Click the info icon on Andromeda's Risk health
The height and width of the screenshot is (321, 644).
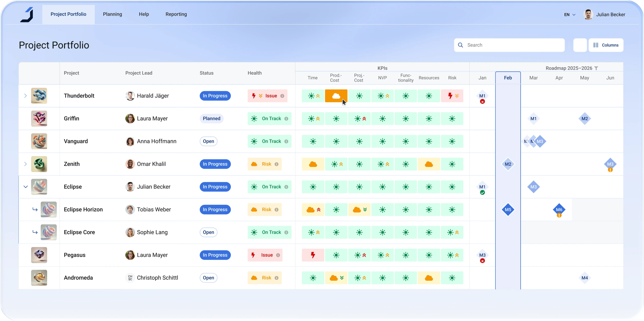tap(276, 278)
